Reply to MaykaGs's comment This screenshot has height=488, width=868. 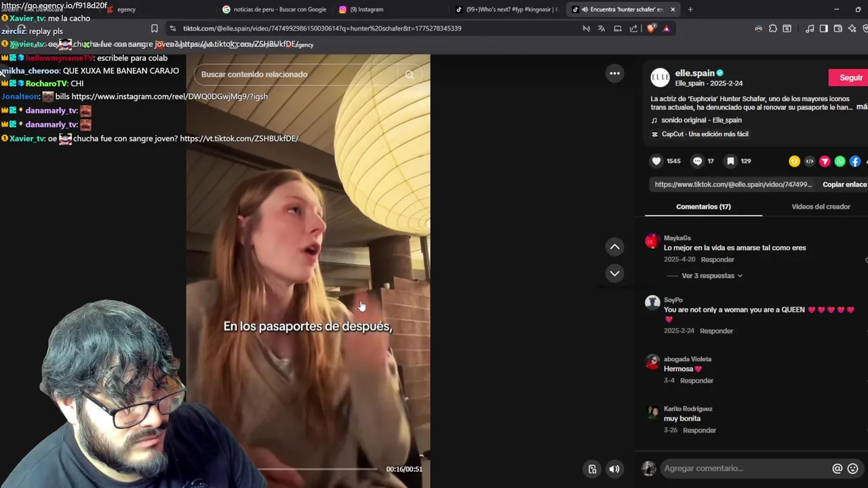pyautogui.click(x=717, y=260)
